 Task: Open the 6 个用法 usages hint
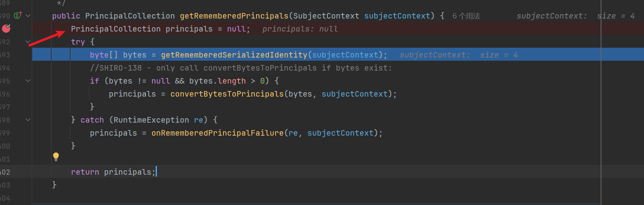click(x=466, y=16)
